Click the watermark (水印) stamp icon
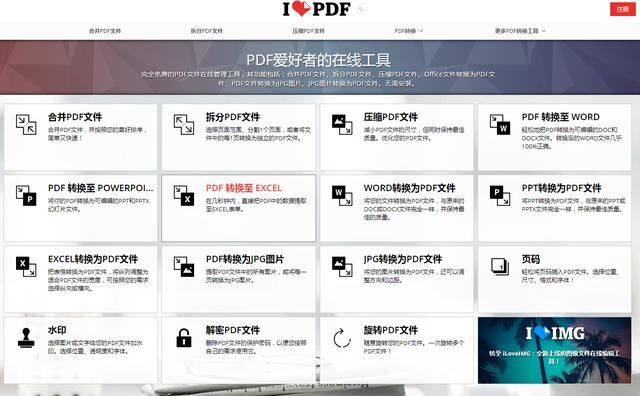 [x=26, y=338]
